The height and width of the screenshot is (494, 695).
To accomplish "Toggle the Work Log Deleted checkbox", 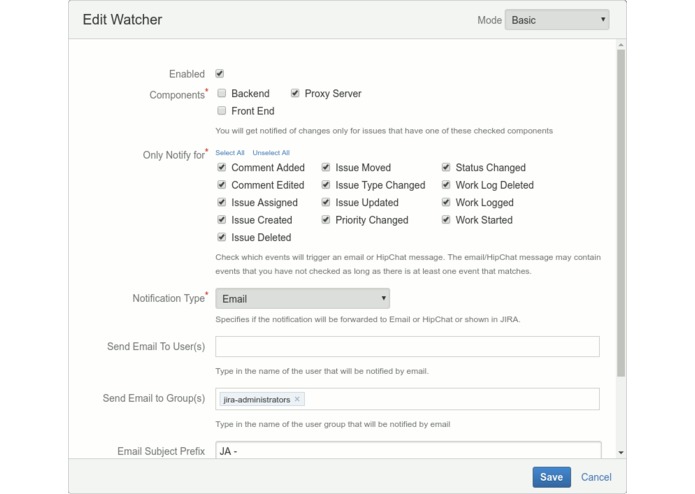I will 446,185.
